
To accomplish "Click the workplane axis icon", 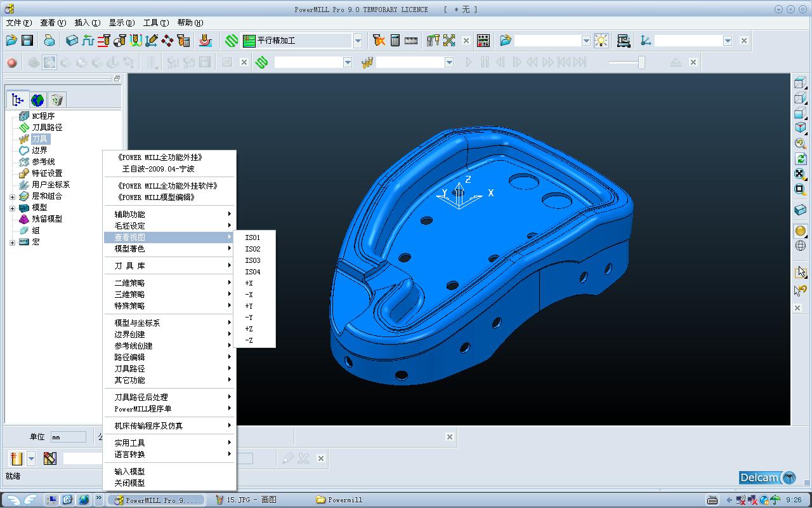I will click(646, 41).
